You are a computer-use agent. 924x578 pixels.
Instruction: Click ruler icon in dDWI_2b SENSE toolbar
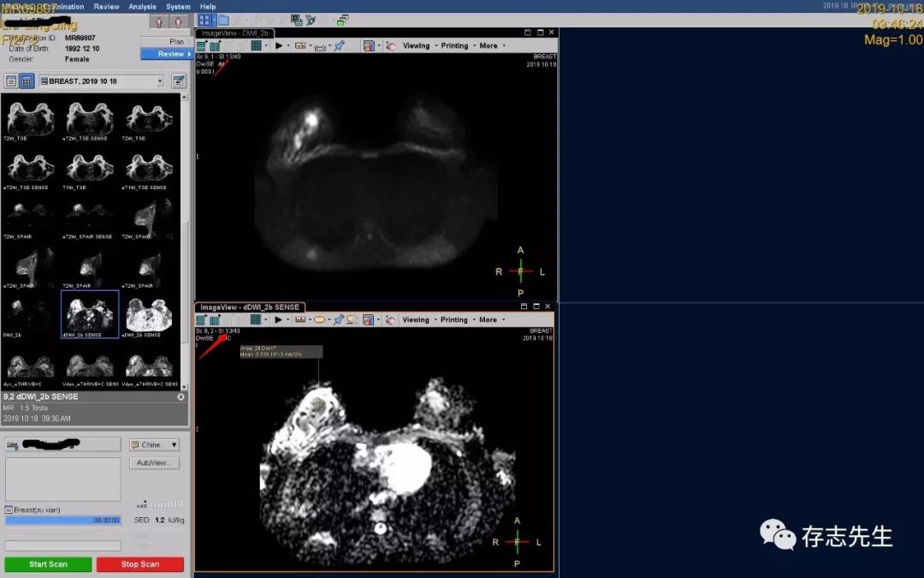coord(300,319)
